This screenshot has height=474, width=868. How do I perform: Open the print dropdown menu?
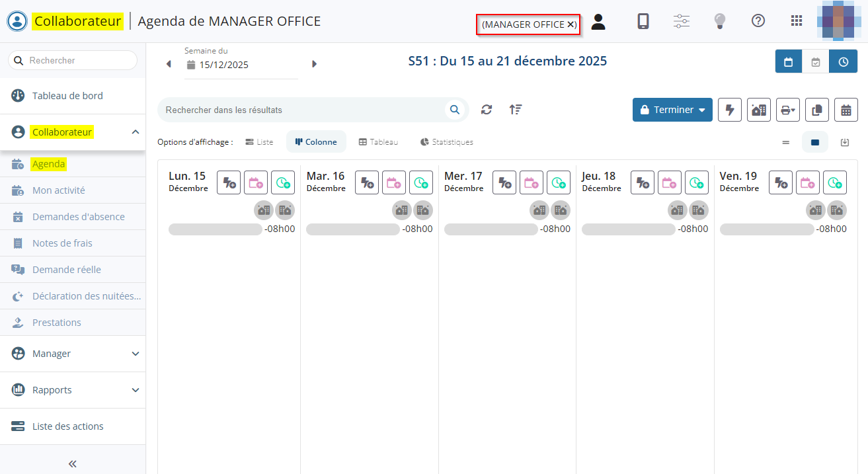point(788,110)
